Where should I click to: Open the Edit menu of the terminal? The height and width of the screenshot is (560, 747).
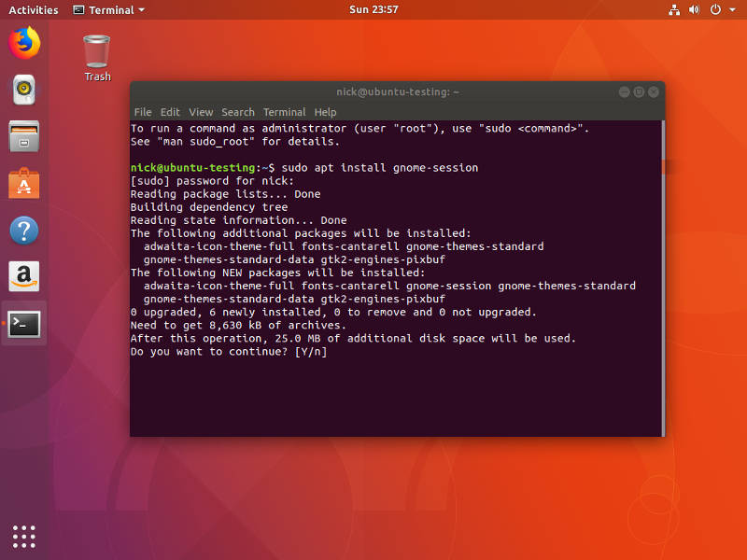point(170,112)
